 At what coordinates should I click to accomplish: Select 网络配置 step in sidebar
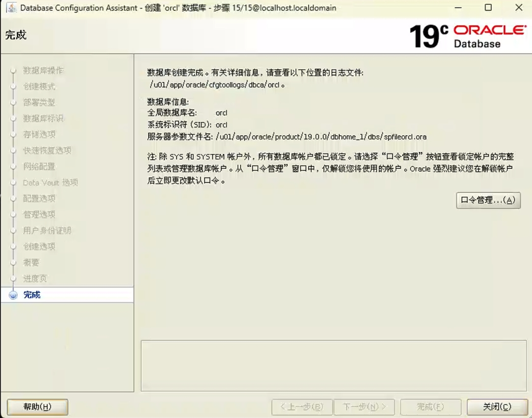pyautogui.click(x=39, y=166)
